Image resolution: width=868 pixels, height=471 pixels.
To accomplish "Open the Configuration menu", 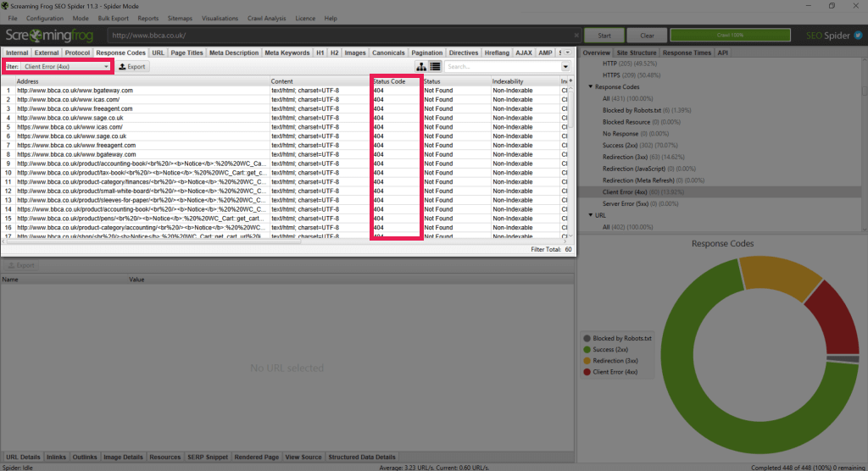I will click(45, 19).
